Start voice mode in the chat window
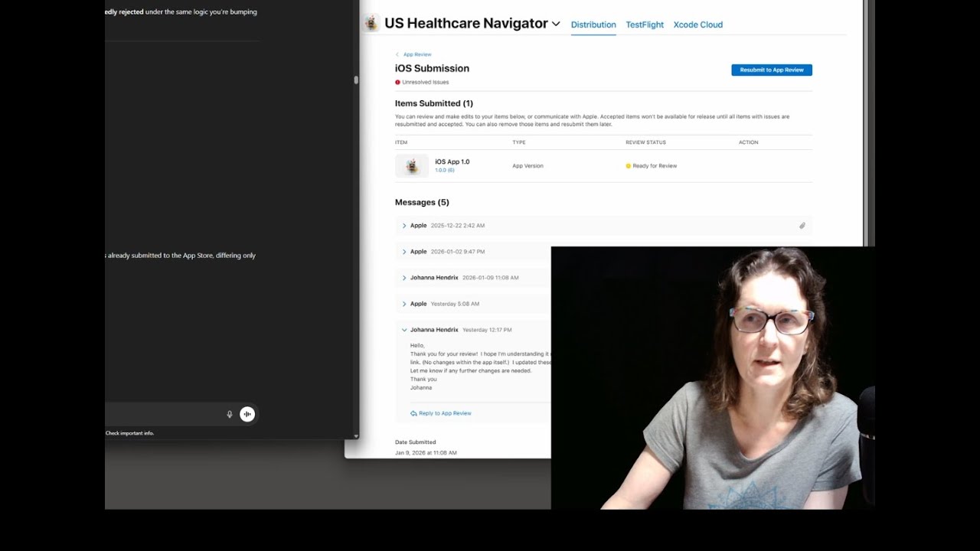This screenshot has width=980, height=551. (247, 414)
